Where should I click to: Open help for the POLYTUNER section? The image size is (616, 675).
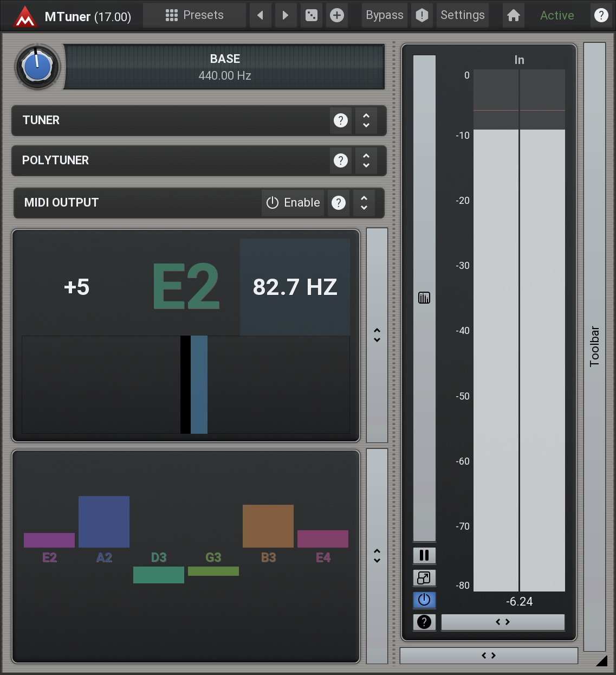(340, 160)
